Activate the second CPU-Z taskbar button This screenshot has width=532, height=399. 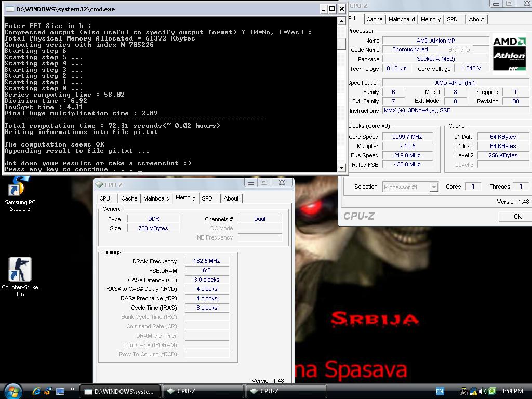pos(286,391)
